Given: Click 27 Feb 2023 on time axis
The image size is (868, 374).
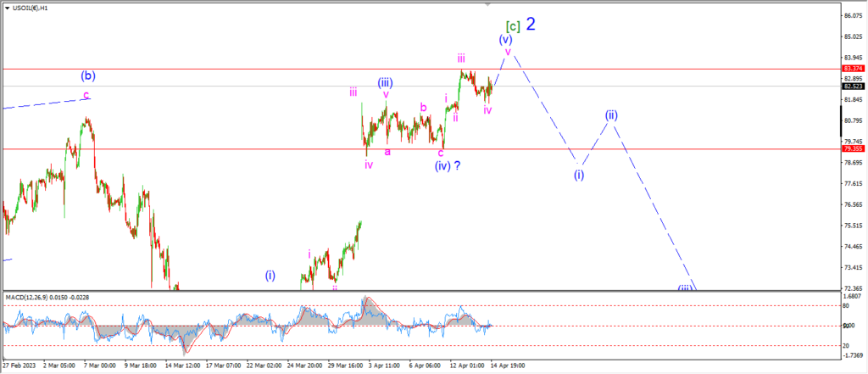Looking at the screenshot, I should pos(20,366).
